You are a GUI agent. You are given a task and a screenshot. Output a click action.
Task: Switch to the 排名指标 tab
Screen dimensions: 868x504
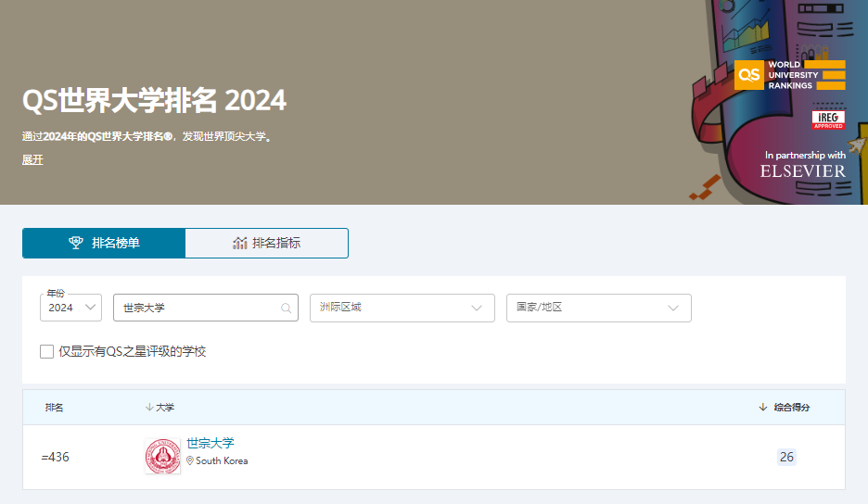pos(267,243)
